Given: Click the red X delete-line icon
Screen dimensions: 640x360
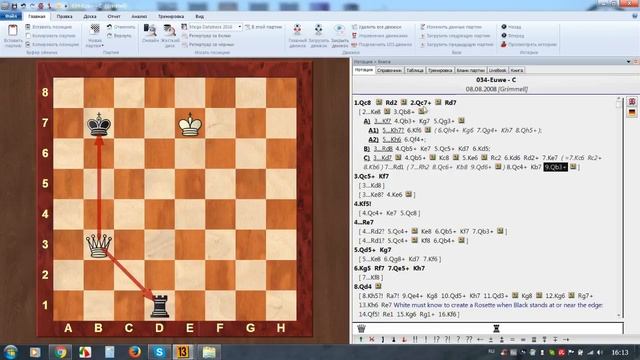Looking at the screenshot, I should coord(372,339).
